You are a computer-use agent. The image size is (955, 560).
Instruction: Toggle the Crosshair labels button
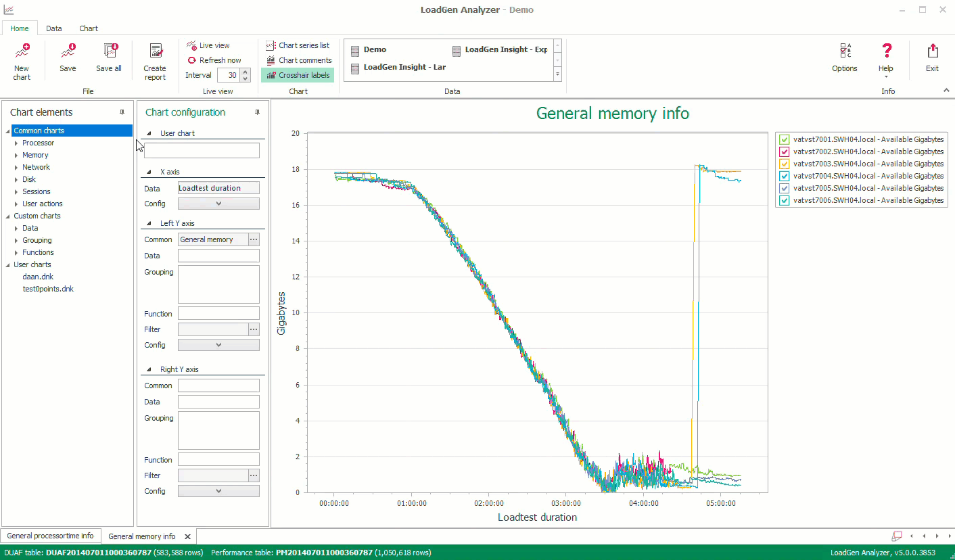point(298,75)
